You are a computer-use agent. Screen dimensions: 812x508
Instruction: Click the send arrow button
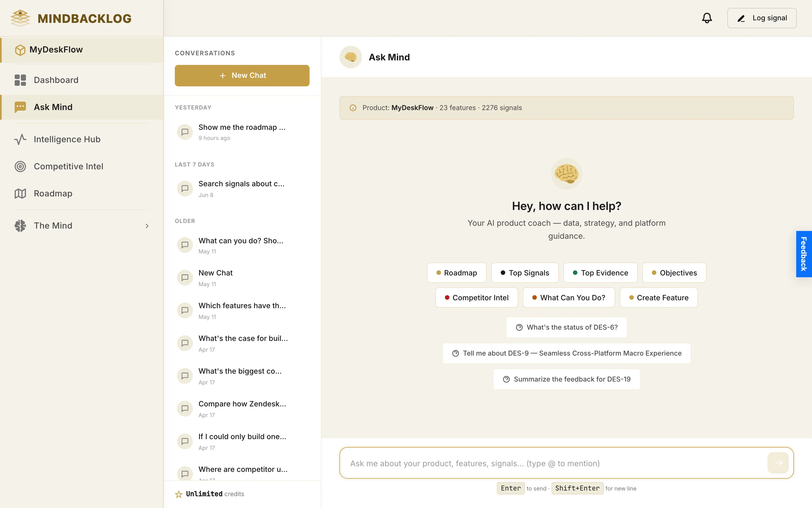778,463
